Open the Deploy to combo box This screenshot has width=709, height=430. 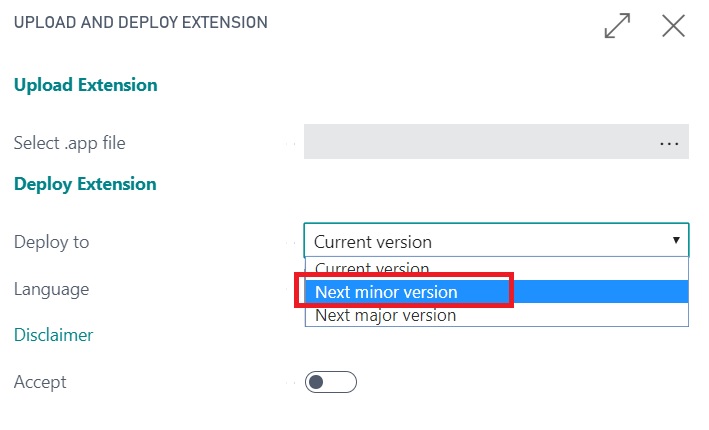click(x=496, y=241)
